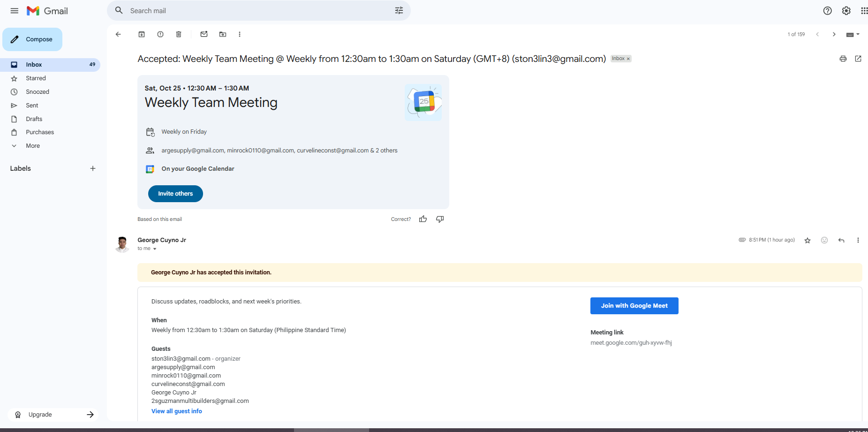The width and height of the screenshot is (868, 432).
Task: Give thumbs down to the summary card
Action: click(440, 219)
